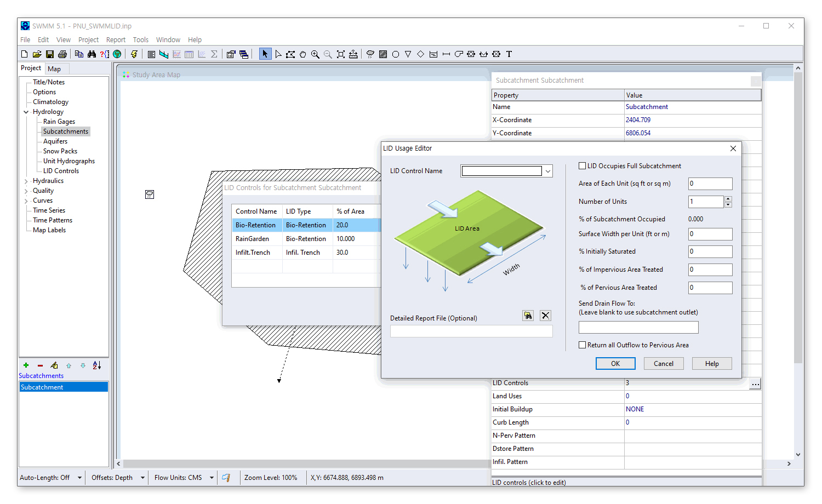Click the Save project floppy disk icon

tap(50, 54)
